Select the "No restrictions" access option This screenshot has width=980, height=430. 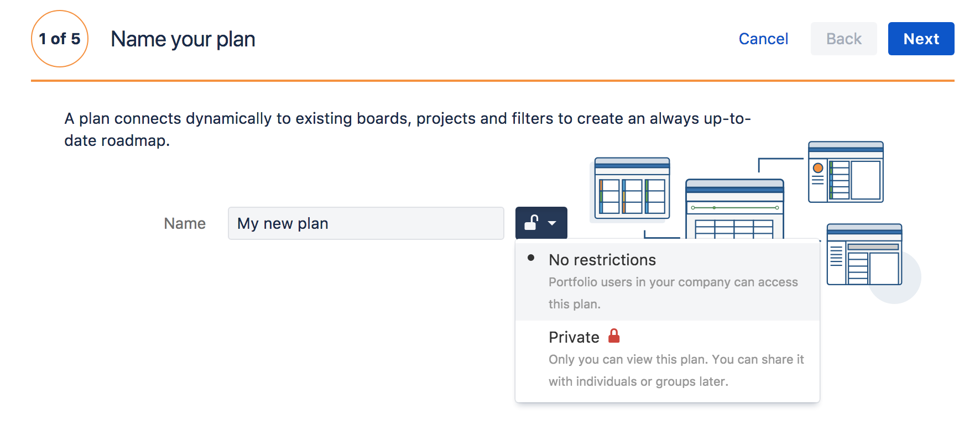pos(668,281)
